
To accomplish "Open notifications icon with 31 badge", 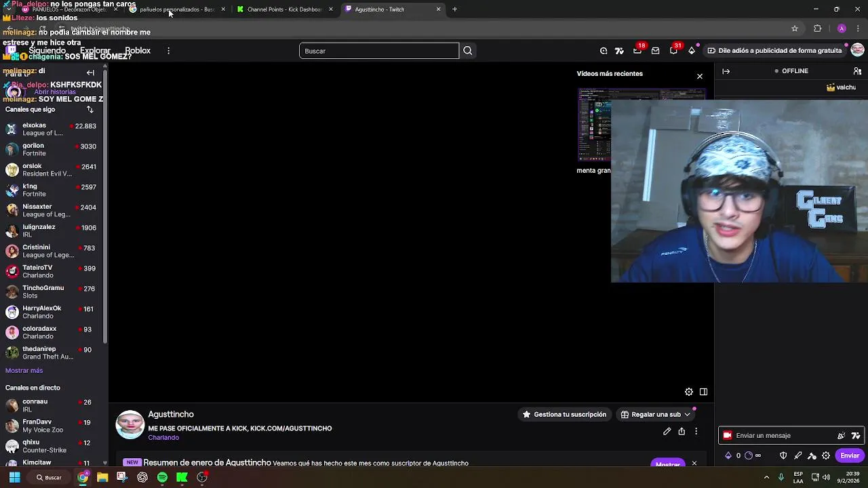I will pos(673,51).
